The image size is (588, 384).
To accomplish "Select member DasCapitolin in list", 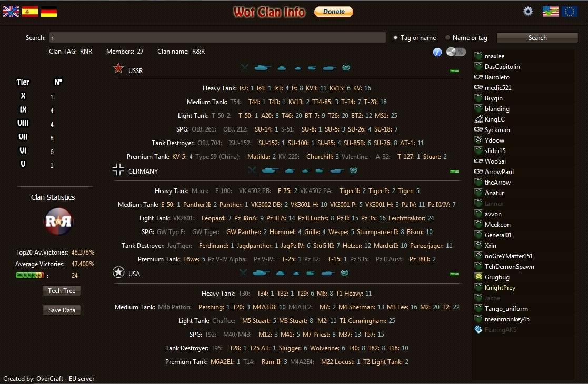I will click(x=502, y=67).
